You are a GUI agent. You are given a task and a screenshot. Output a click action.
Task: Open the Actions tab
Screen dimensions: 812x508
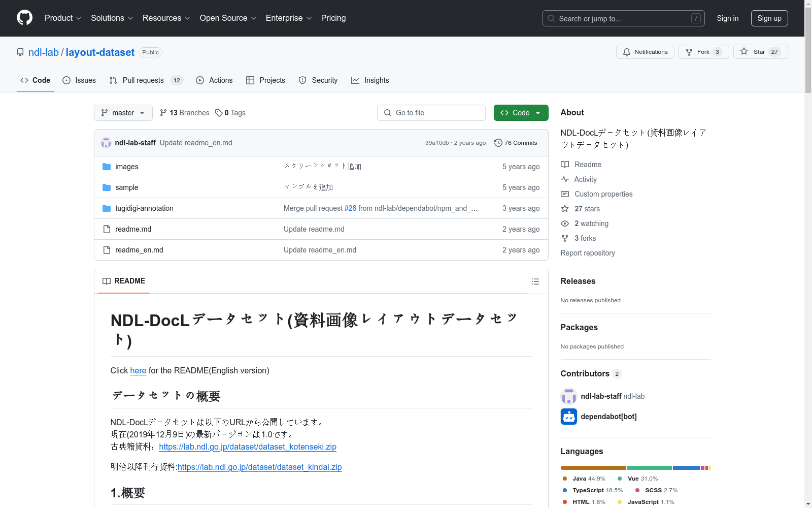(x=214, y=80)
